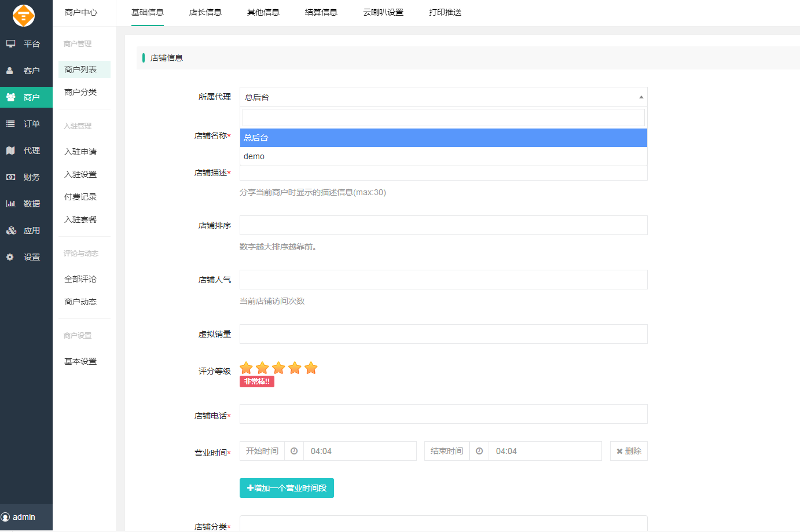The width and height of the screenshot is (800, 532).
Task: Open the 云喇叭设置 tab
Action: point(383,12)
